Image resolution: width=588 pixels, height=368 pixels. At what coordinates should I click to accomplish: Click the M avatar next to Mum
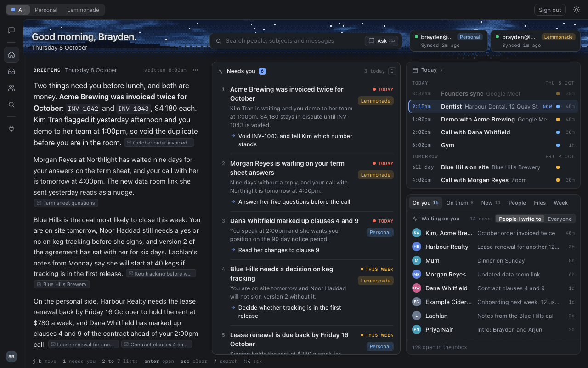(417, 261)
